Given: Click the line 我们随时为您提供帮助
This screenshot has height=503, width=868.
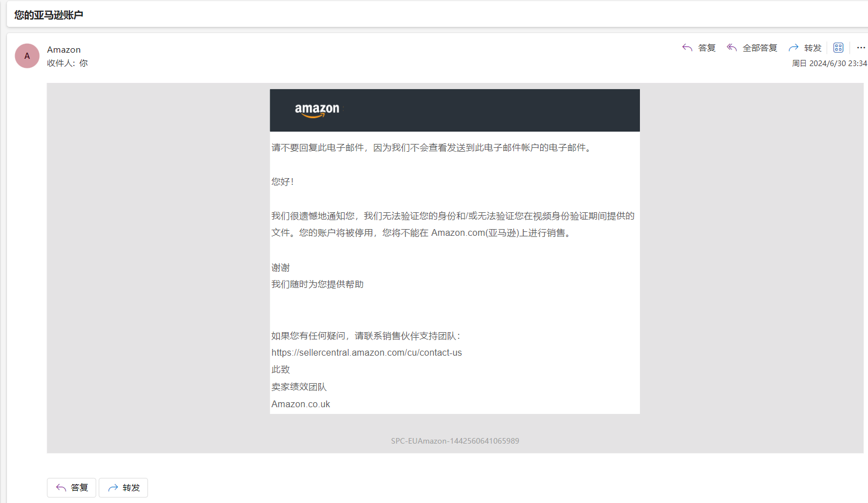Looking at the screenshot, I should (318, 284).
